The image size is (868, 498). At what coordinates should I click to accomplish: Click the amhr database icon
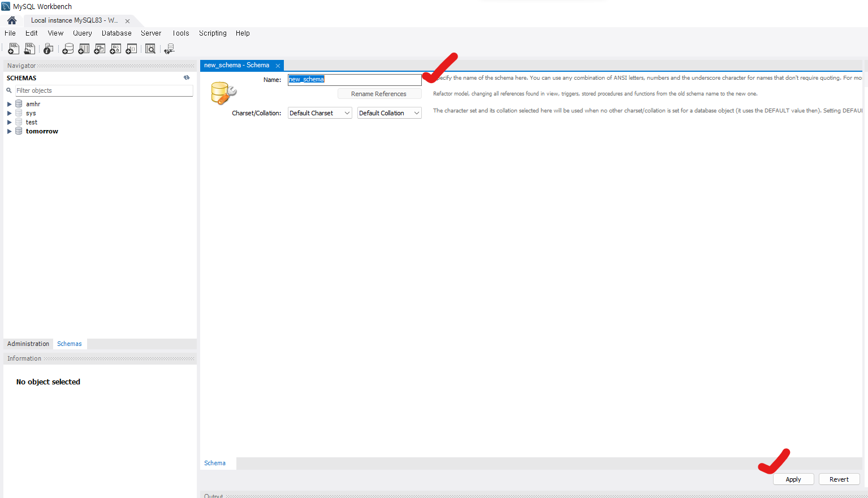[19, 104]
